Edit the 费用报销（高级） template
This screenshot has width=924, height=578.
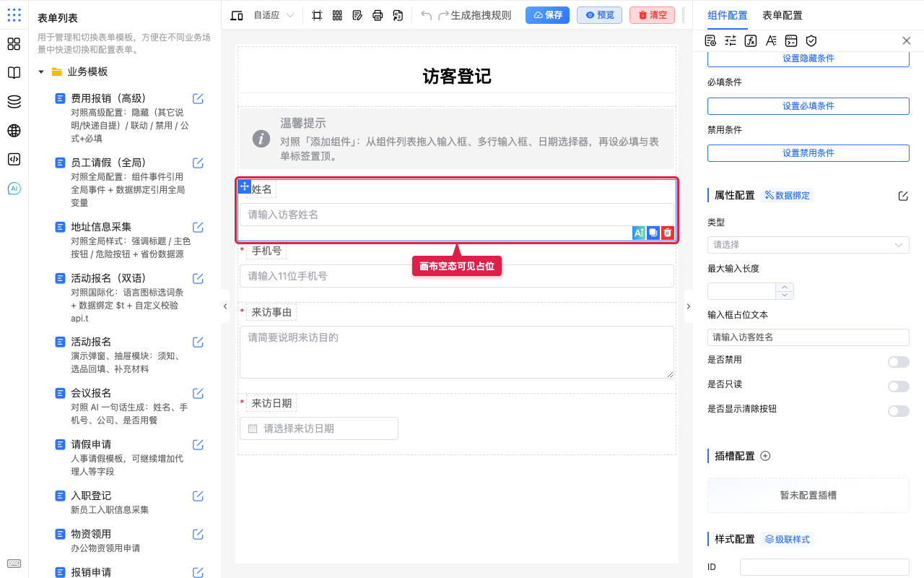(x=198, y=98)
